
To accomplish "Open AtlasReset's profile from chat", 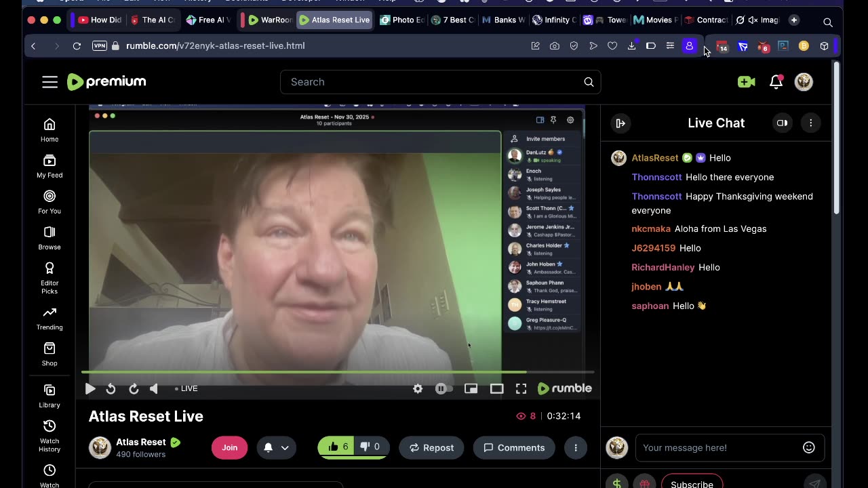I will (x=655, y=158).
